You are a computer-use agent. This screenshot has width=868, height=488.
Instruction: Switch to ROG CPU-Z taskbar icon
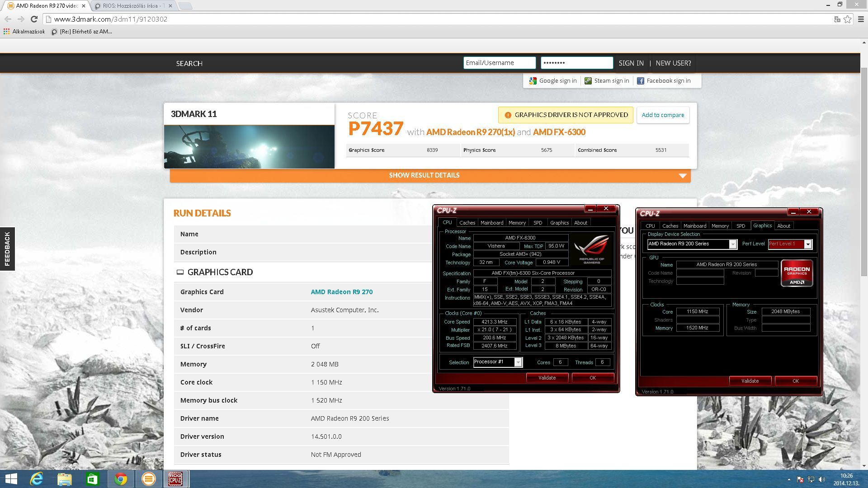click(176, 479)
